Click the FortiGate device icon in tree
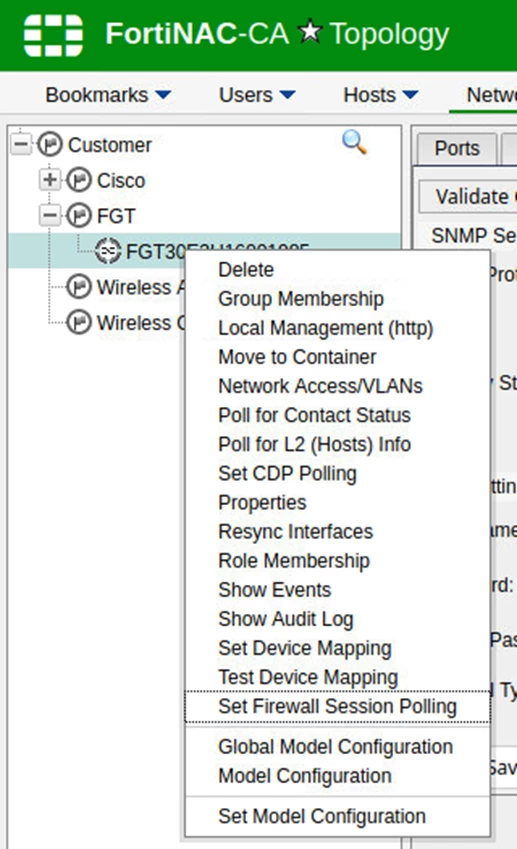The height and width of the screenshot is (849, 517). tap(108, 251)
